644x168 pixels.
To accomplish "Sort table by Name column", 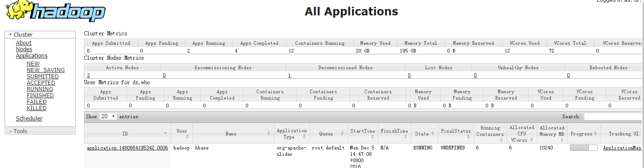I will [233, 134].
